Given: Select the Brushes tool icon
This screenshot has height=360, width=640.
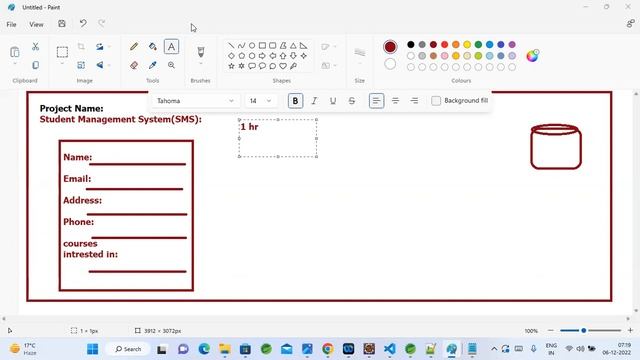Looking at the screenshot, I should pyautogui.click(x=200, y=52).
